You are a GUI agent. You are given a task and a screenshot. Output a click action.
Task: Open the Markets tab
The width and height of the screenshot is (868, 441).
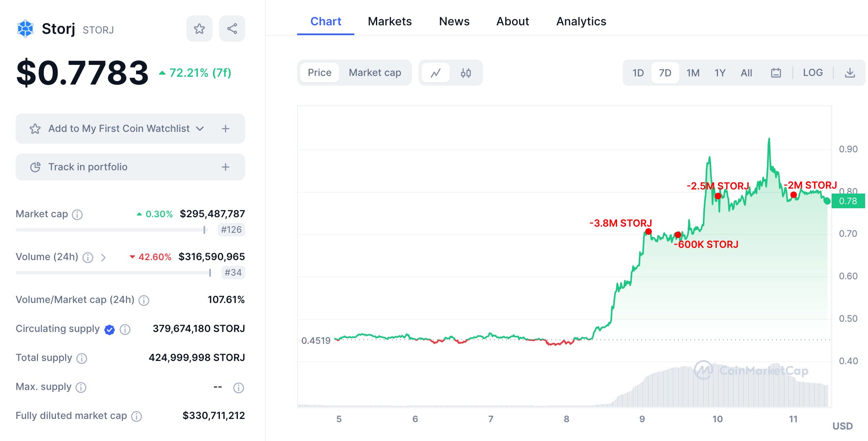(x=389, y=21)
